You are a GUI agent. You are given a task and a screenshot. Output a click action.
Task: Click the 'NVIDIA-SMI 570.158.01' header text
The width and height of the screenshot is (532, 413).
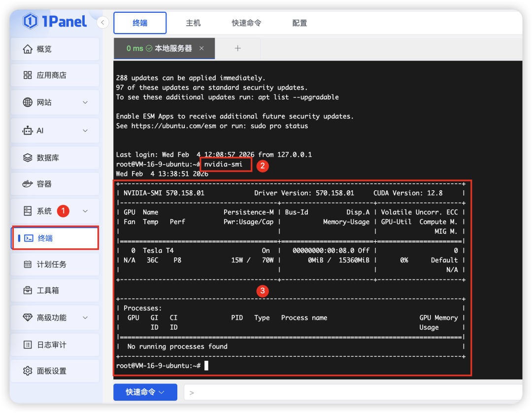(164, 193)
